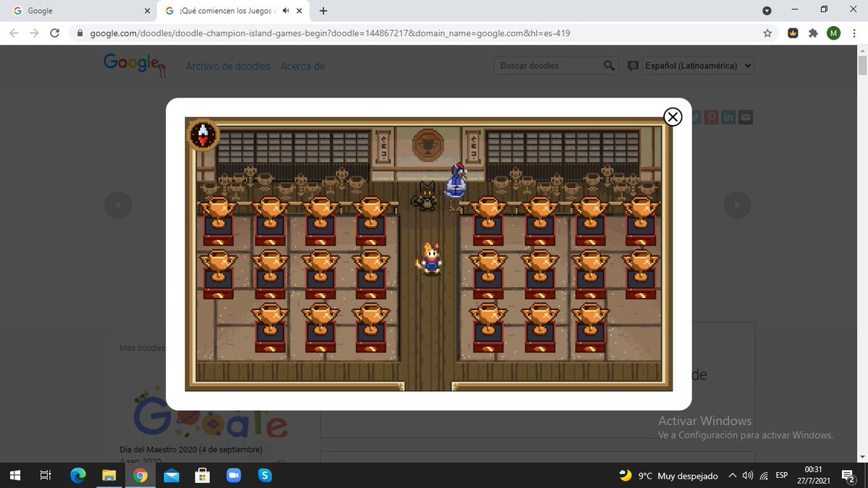868x488 pixels.
Task: Click the round trophy emblem on the wall
Action: (427, 145)
